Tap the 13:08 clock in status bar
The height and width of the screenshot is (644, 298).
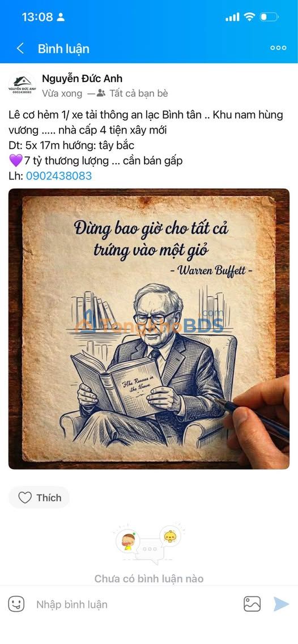(37, 17)
